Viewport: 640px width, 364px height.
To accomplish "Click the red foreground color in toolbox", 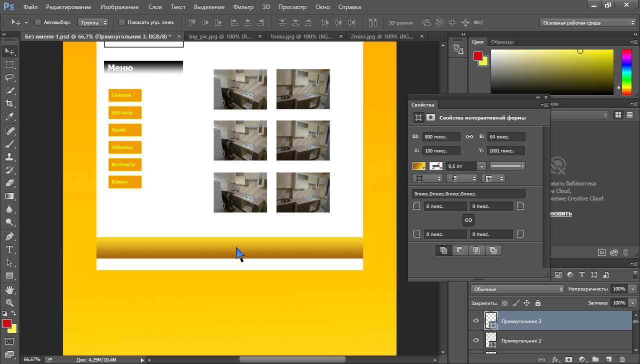I will [x=6, y=323].
